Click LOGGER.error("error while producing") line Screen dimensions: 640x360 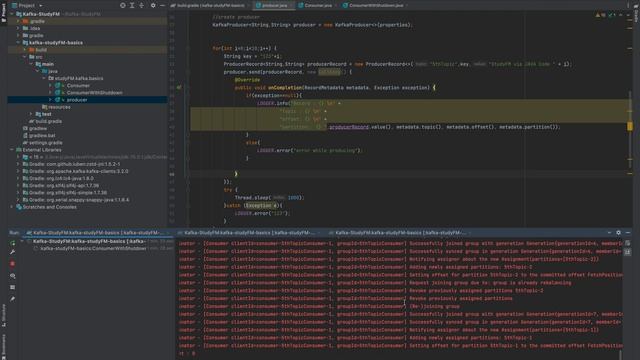[x=309, y=150]
